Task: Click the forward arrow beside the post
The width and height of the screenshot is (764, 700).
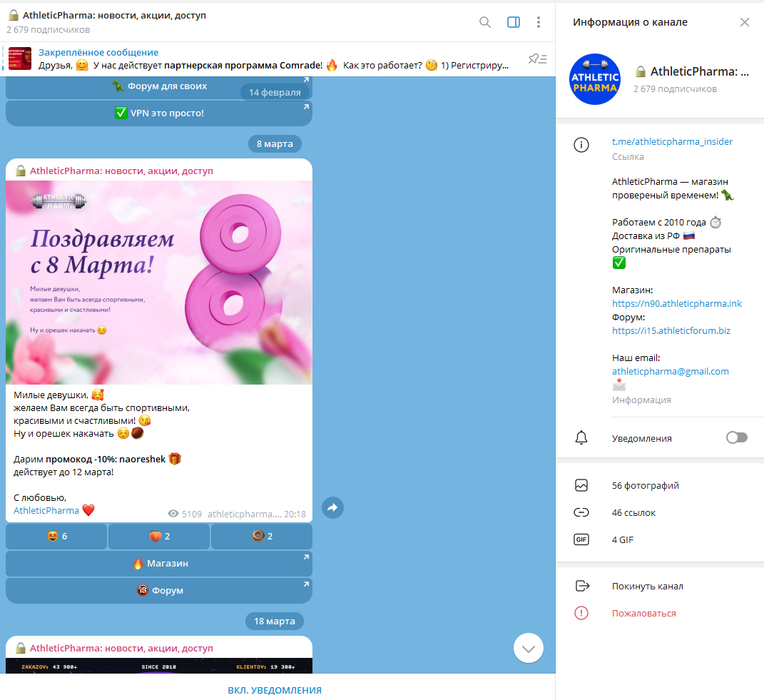Action: click(332, 507)
